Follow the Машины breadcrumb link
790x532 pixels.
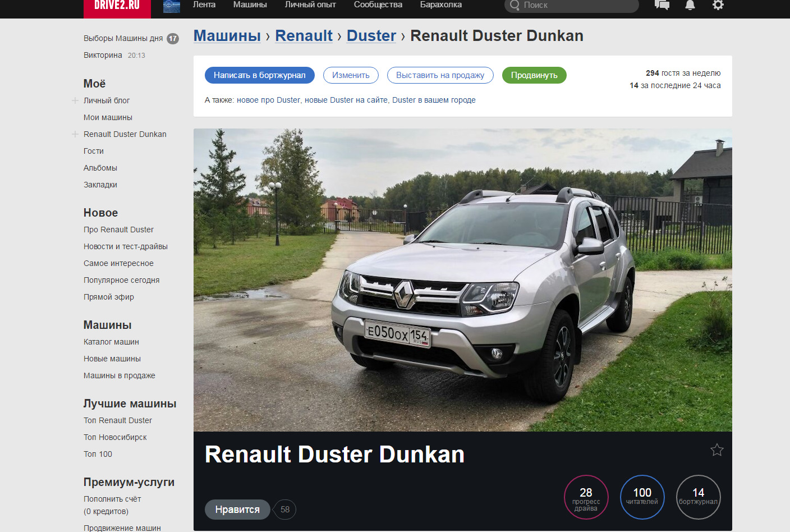pyautogui.click(x=227, y=35)
